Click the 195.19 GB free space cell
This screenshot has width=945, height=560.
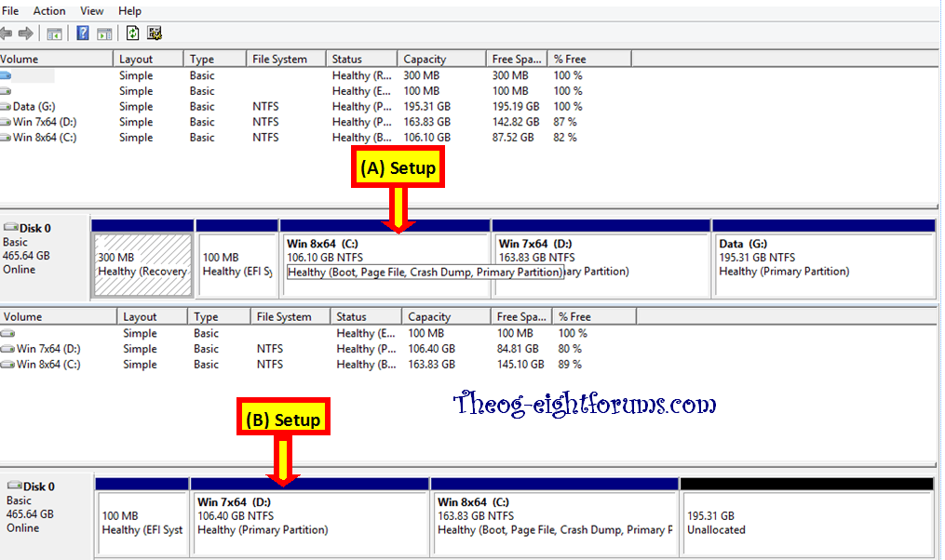coord(516,107)
